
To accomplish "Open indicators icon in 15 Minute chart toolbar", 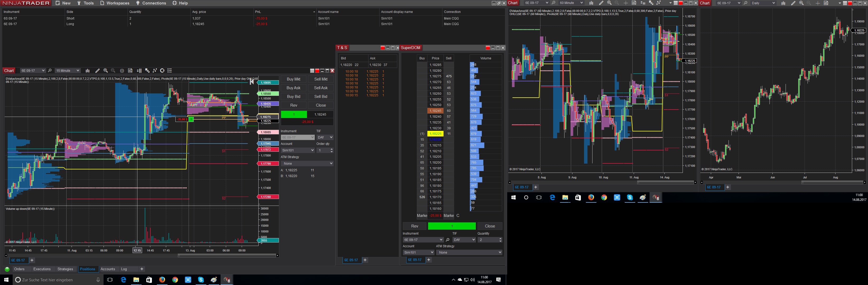I will tap(147, 71).
